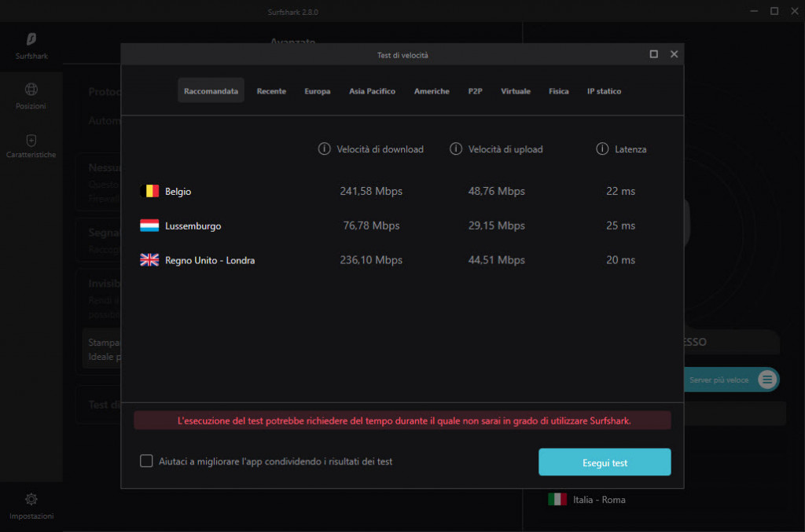805x532 pixels.
Task: Click Belgio download speed 241,58 Mbps
Action: (371, 192)
